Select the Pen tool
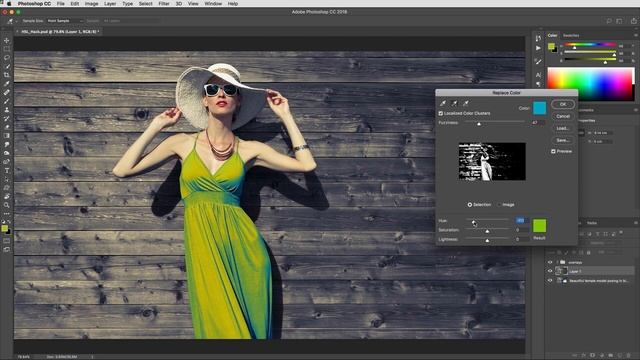This screenshot has height=360, width=640. [x=7, y=162]
